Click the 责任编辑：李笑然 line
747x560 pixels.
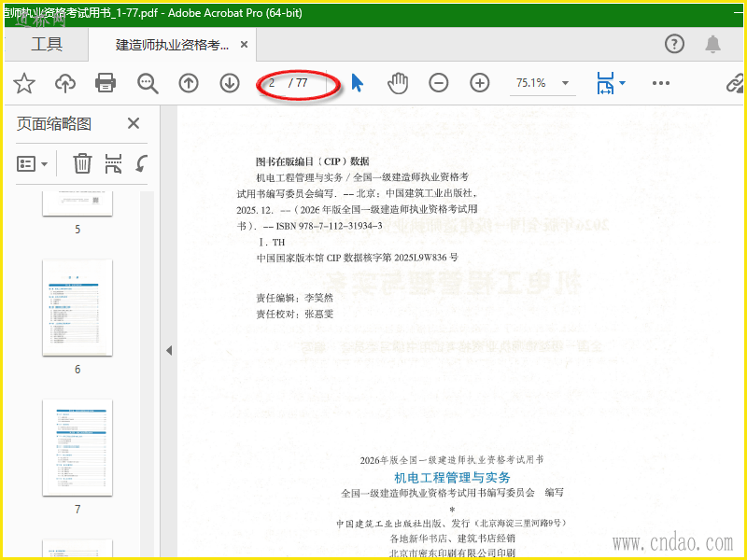coord(295,298)
